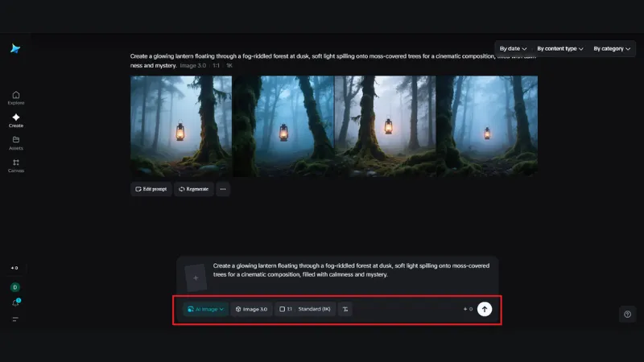Submit the prompt with the arrow button
This screenshot has width=644, height=362.
pyautogui.click(x=484, y=309)
